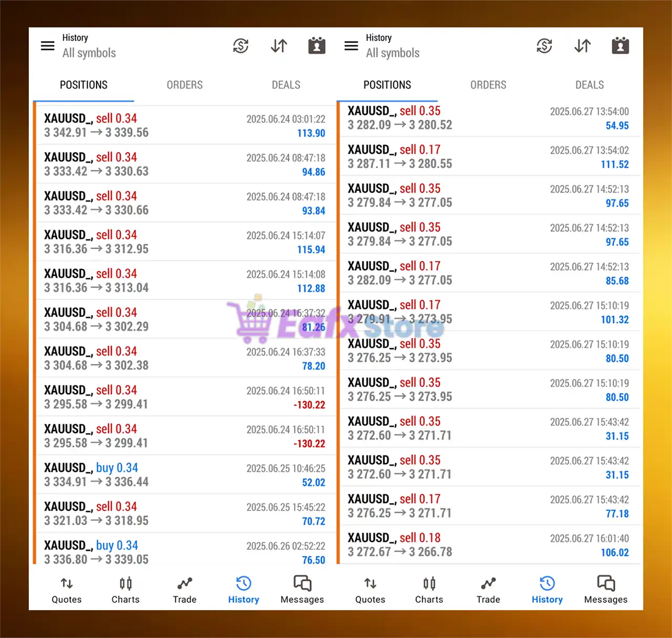Open the calendar date filter in the right panel
The width and height of the screenshot is (672, 638).
[x=620, y=46]
